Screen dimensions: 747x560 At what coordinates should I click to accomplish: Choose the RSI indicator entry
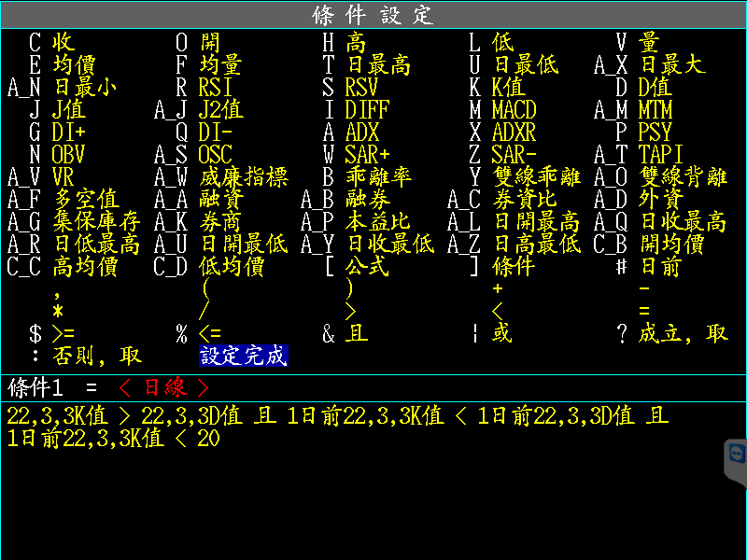pos(216,87)
